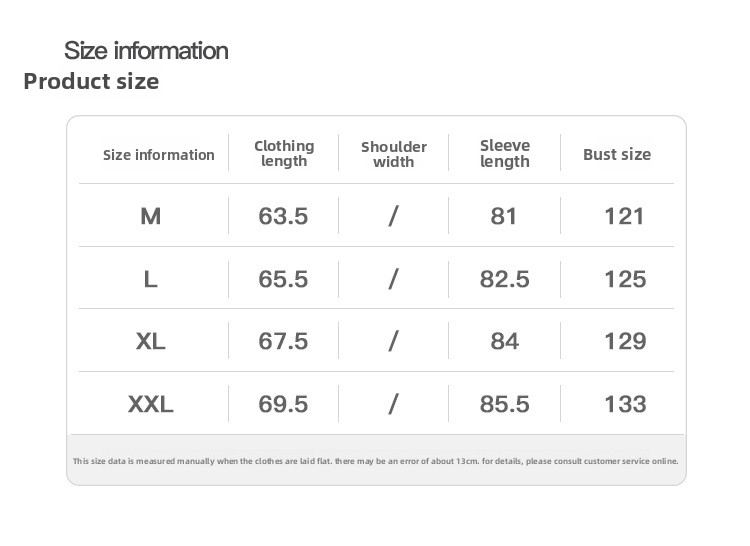Screen dimensions: 750x546
Task: Click the 85.5 sleeve length value
Action: pos(505,404)
